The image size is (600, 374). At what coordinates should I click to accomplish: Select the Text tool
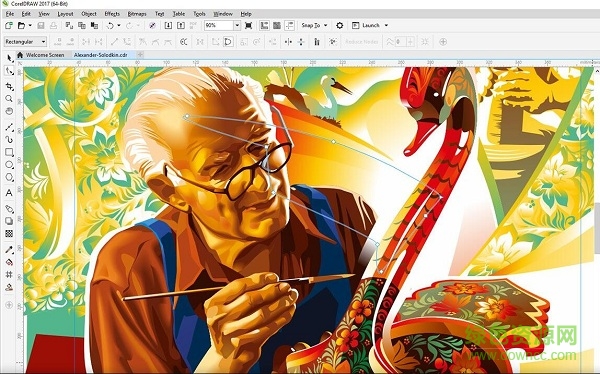tap(9, 193)
